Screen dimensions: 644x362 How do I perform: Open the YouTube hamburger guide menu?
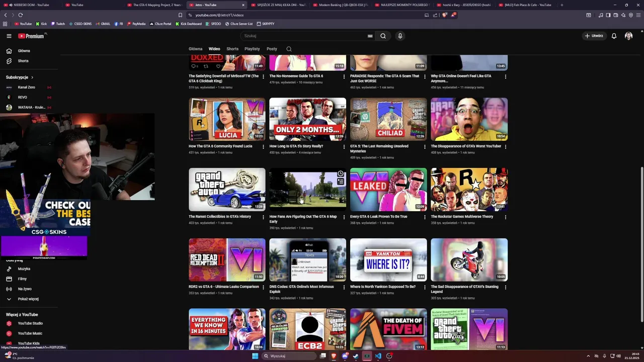pyautogui.click(x=9, y=36)
